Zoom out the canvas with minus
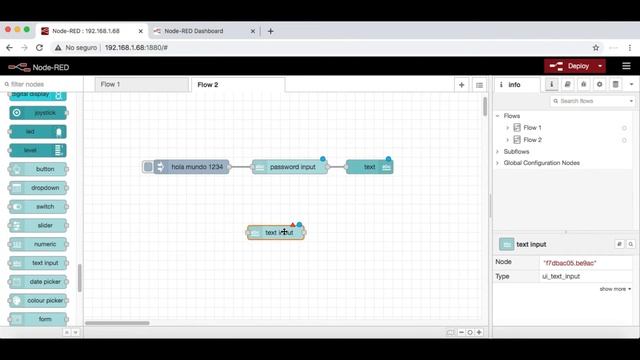The width and height of the screenshot is (640, 360). 461,332
